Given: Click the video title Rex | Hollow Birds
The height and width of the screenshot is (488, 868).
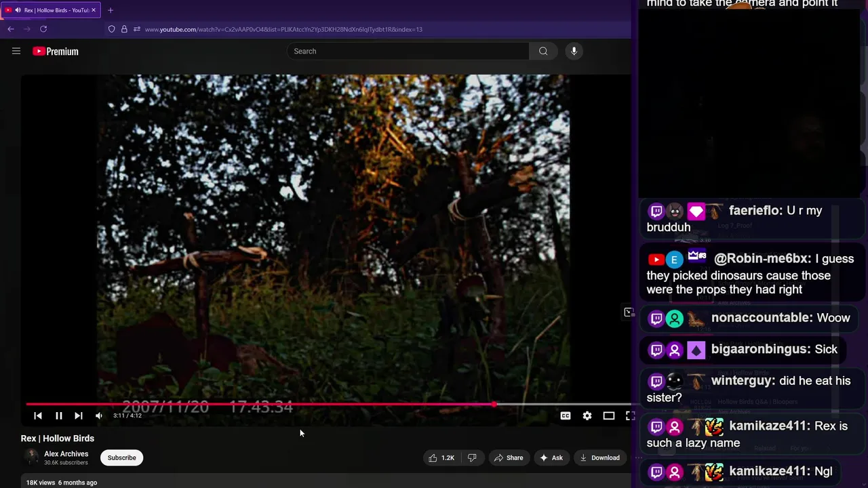Looking at the screenshot, I should 58,439.
